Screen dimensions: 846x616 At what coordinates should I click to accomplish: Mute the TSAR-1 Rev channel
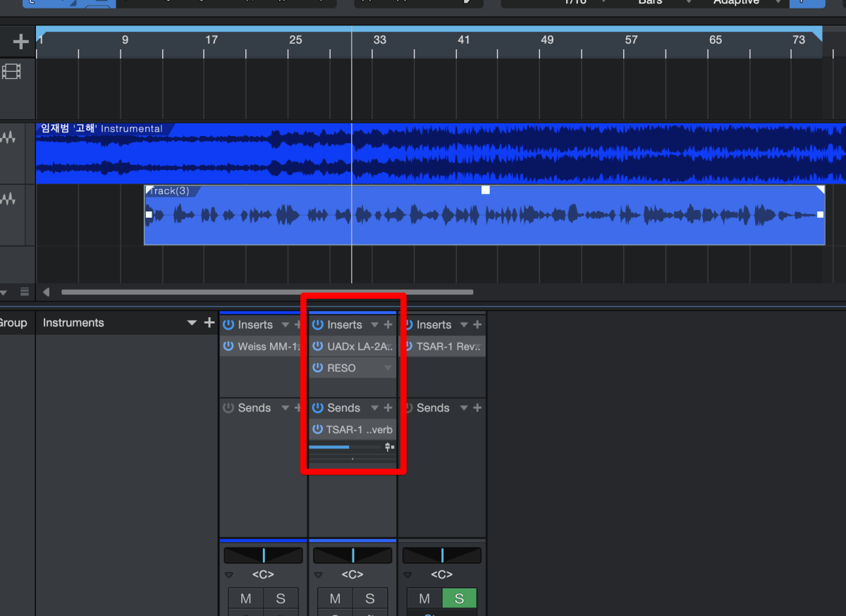point(424,598)
